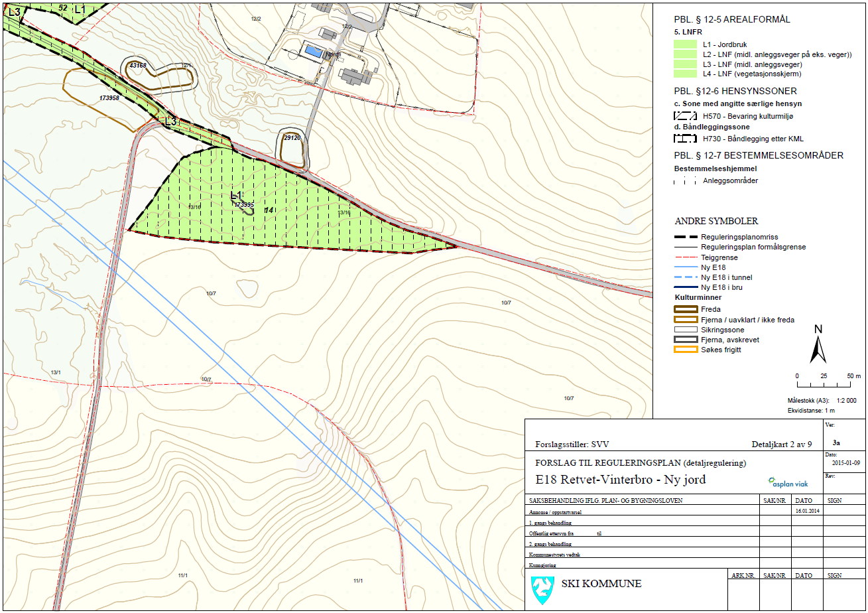Viewport: 868px width, 613px height.
Task: Select the L3 LNF (midl. anleggsveger) swatch
Action: (685, 64)
